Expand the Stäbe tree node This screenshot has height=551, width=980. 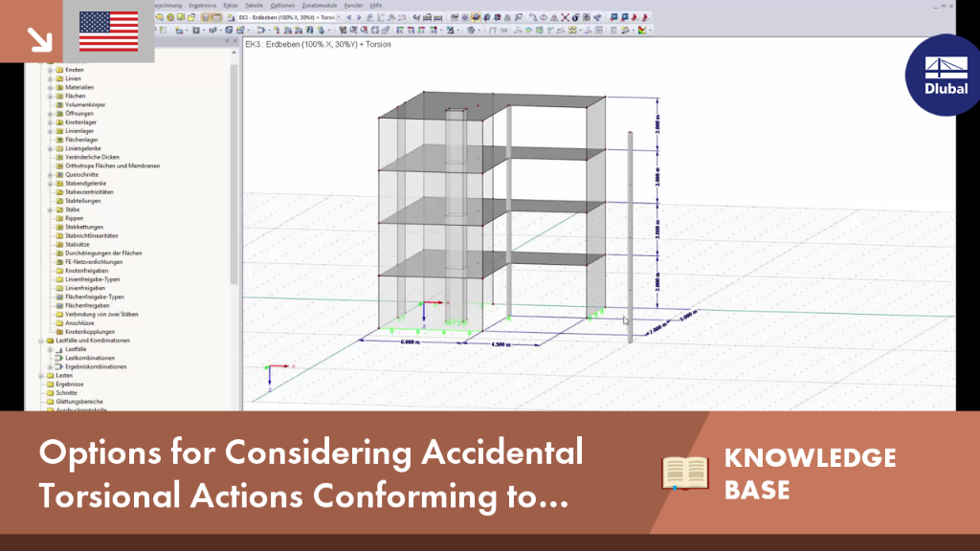click(x=50, y=209)
